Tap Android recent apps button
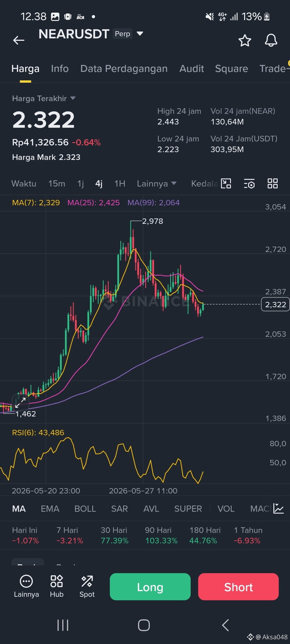This screenshot has height=644, width=290. (63, 625)
